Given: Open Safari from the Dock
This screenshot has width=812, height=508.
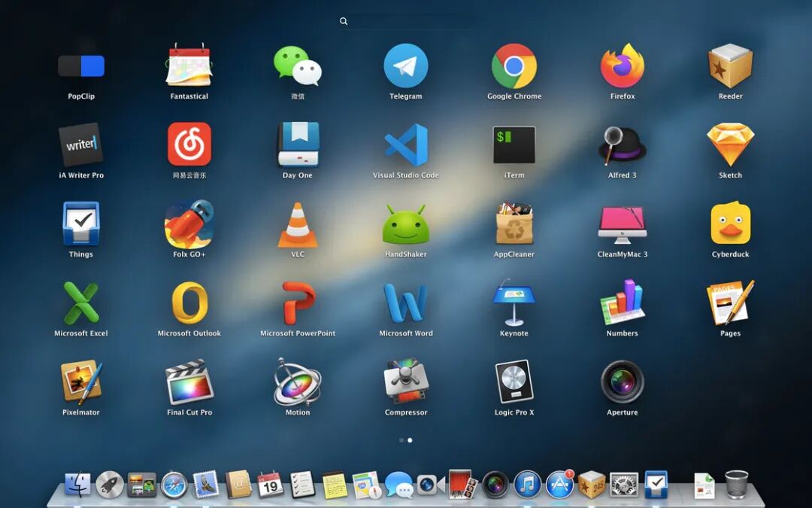Looking at the screenshot, I should 174,485.
